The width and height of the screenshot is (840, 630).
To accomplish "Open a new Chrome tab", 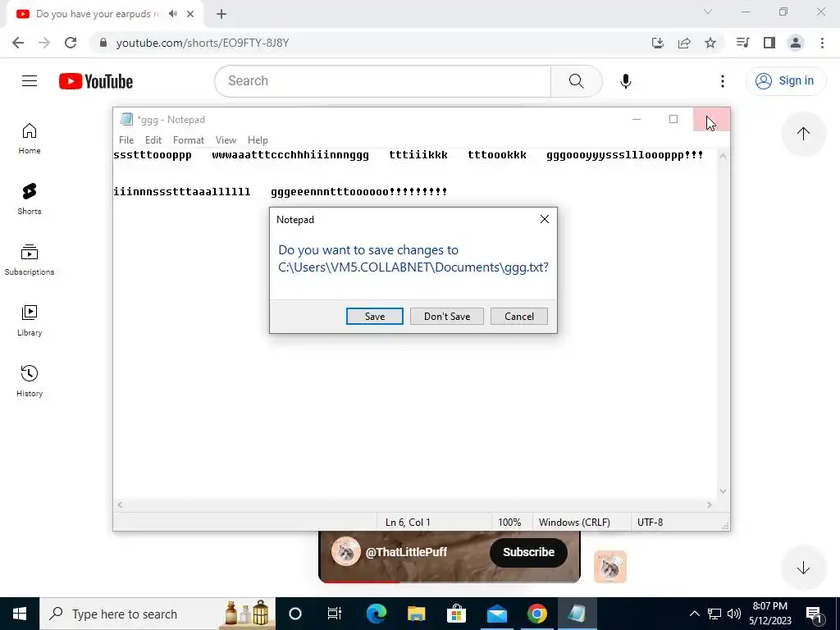I will pos(221,14).
